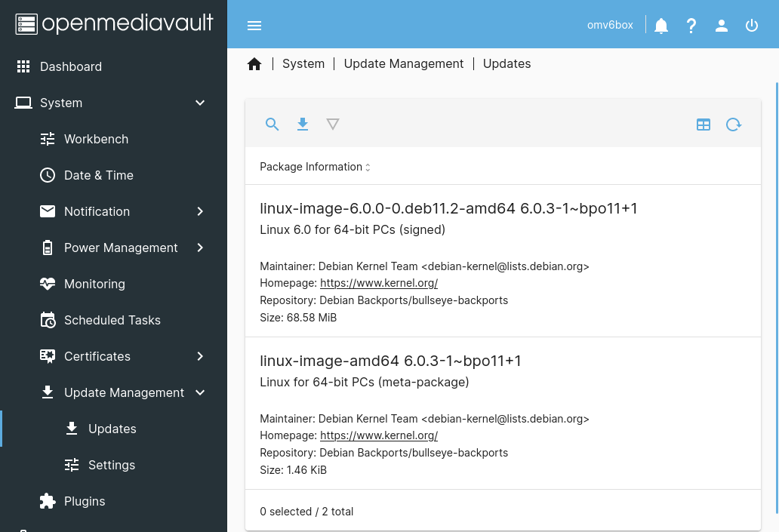Click the power icon in header
779x532 pixels.
(752, 26)
